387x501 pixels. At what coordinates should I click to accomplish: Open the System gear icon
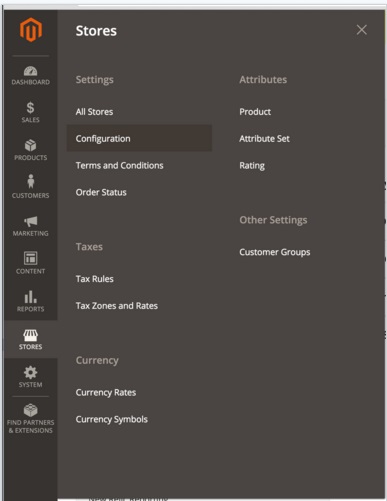pos(30,372)
